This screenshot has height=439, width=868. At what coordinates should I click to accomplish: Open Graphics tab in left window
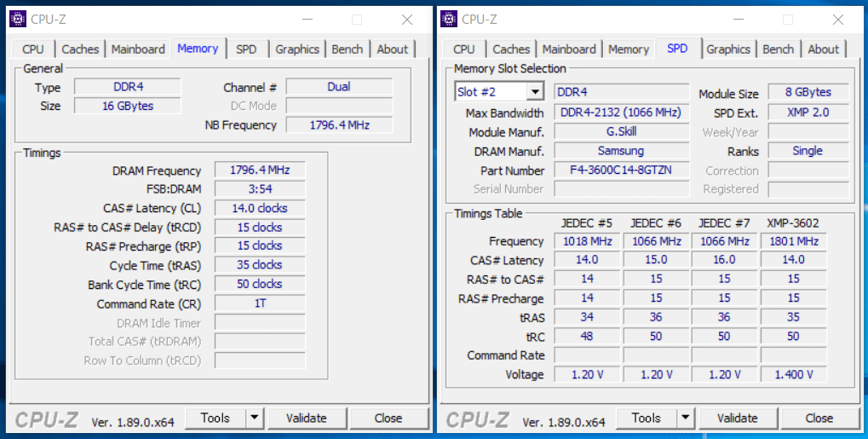297,49
